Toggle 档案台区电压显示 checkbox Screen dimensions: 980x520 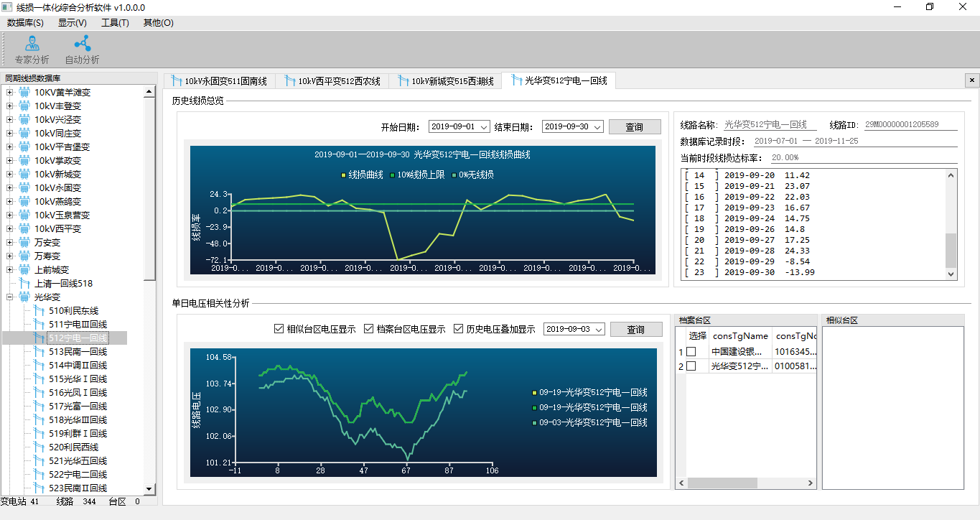click(x=369, y=329)
